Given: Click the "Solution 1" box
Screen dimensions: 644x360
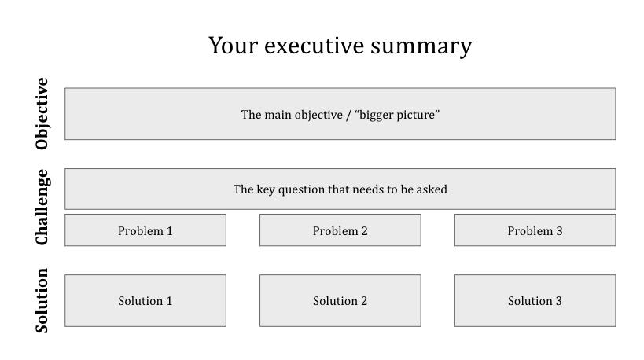Looking at the screenshot, I should click(145, 300).
